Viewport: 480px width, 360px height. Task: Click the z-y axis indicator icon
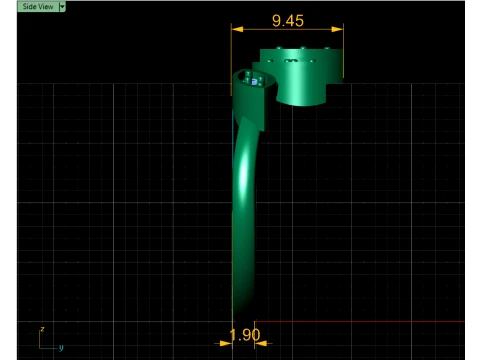[51, 339]
